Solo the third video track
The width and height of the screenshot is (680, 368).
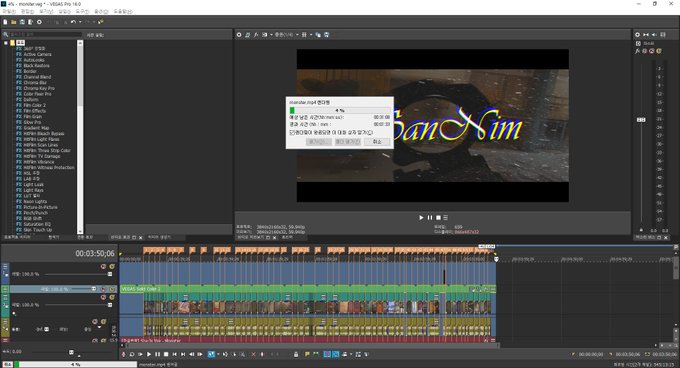[x=112, y=297]
